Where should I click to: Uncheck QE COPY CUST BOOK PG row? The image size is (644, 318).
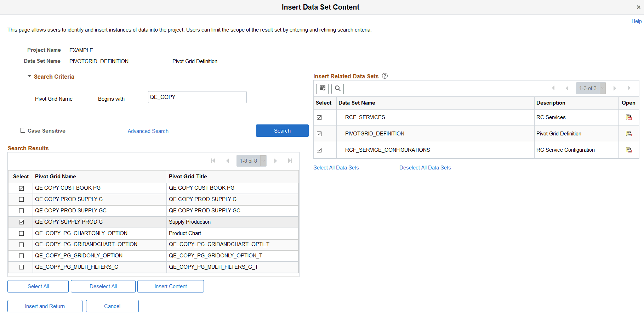pyautogui.click(x=21, y=188)
